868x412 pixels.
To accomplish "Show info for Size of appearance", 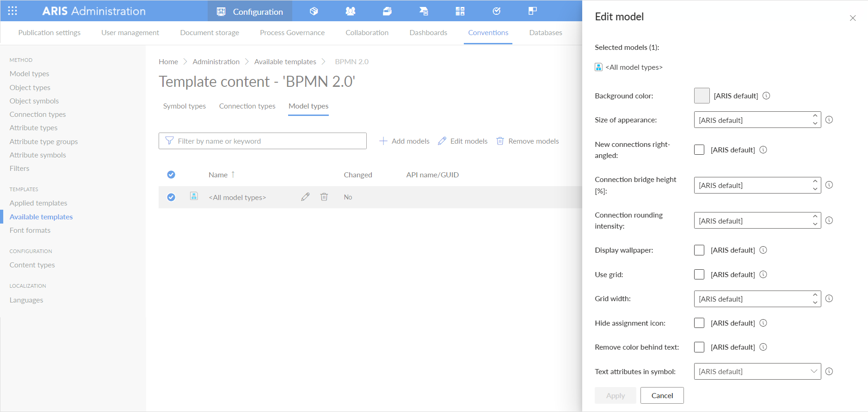I will [x=829, y=120].
